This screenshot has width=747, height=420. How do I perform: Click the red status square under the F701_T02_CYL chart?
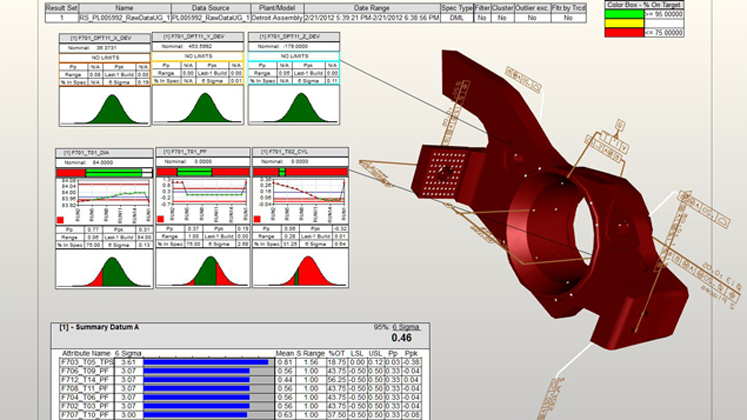257,219
